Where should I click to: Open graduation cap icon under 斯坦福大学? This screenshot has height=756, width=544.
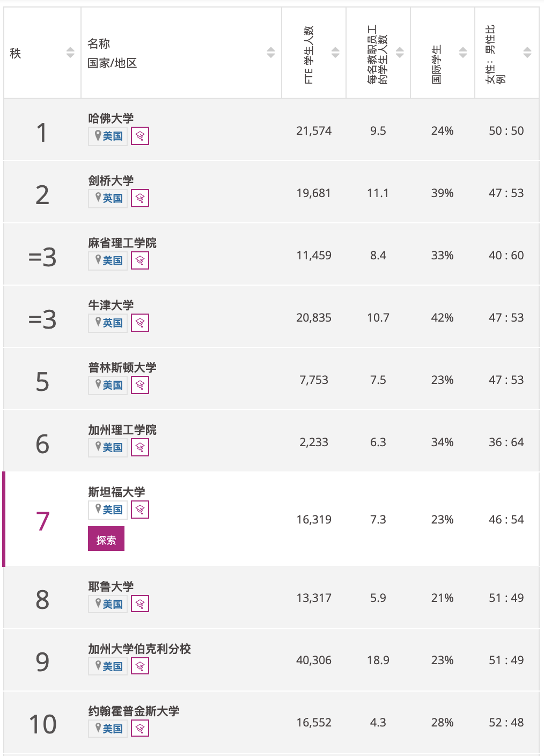coord(140,510)
